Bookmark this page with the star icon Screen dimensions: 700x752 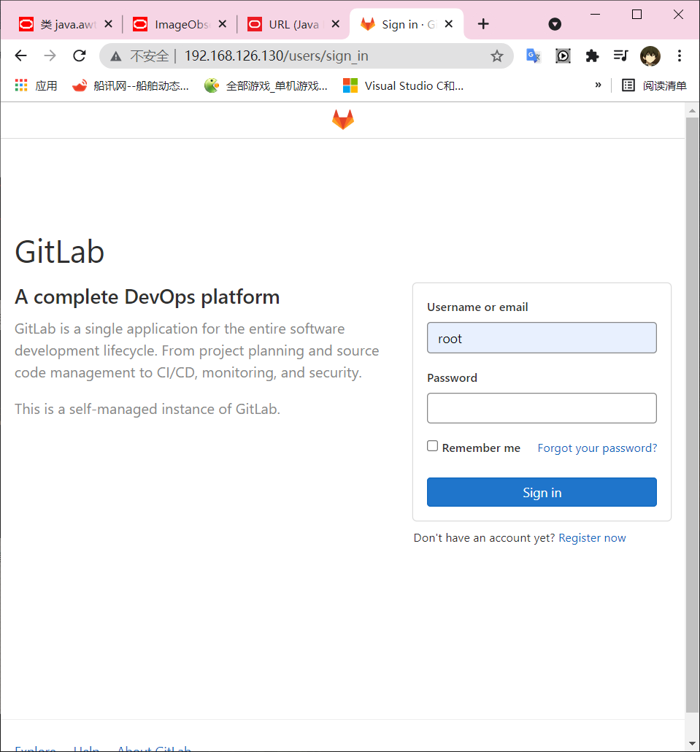click(x=497, y=56)
